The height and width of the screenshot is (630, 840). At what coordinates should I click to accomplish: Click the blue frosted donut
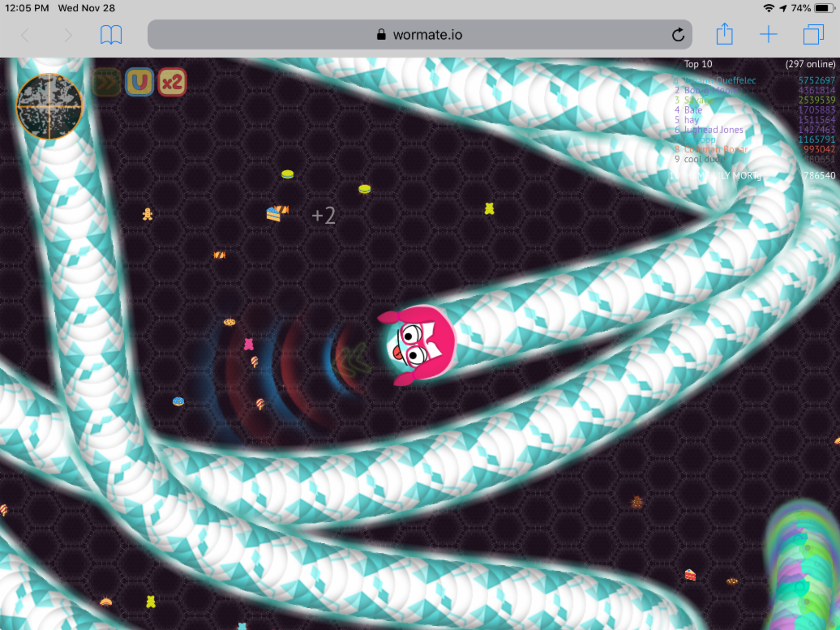(178, 401)
